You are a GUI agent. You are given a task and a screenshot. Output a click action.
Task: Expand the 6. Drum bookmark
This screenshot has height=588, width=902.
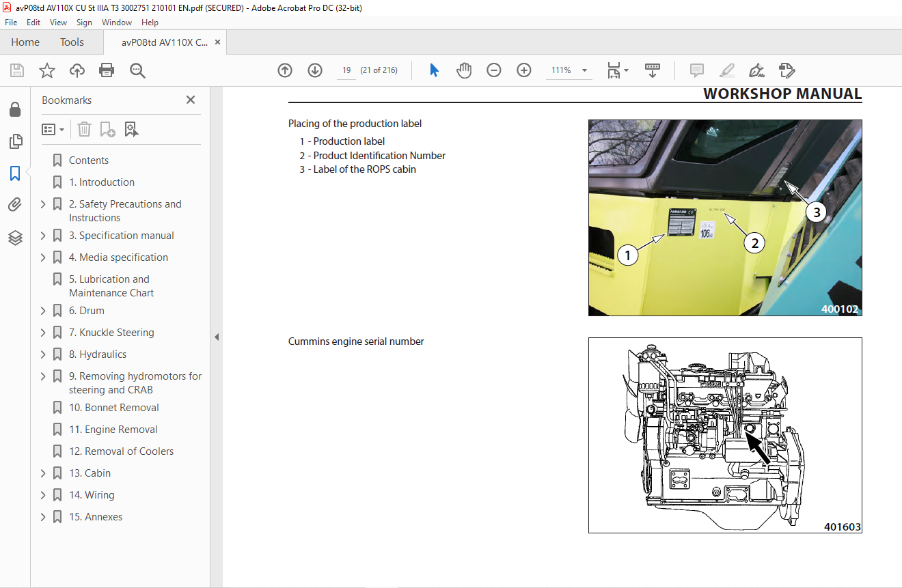(44, 311)
